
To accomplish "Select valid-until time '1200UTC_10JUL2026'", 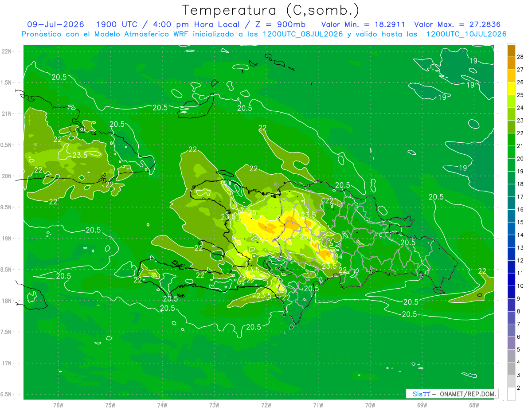I will [x=466, y=34].
